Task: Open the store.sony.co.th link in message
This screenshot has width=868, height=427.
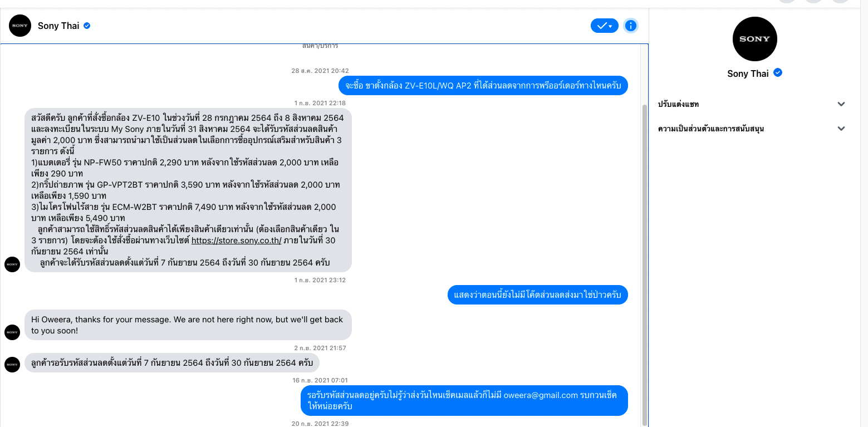Action: click(x=237, y=241)
